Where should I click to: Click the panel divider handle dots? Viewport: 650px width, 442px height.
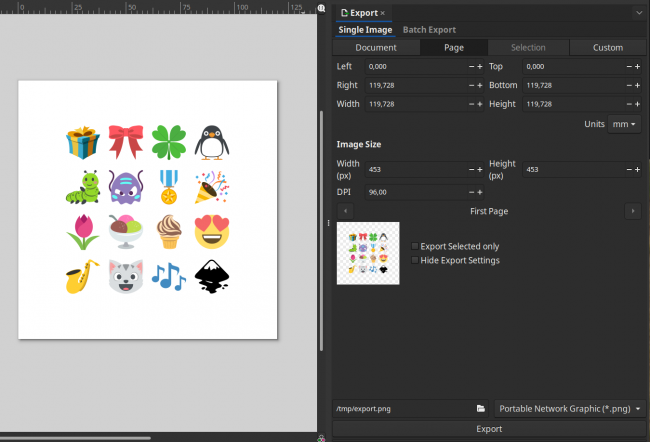(328, 223)
